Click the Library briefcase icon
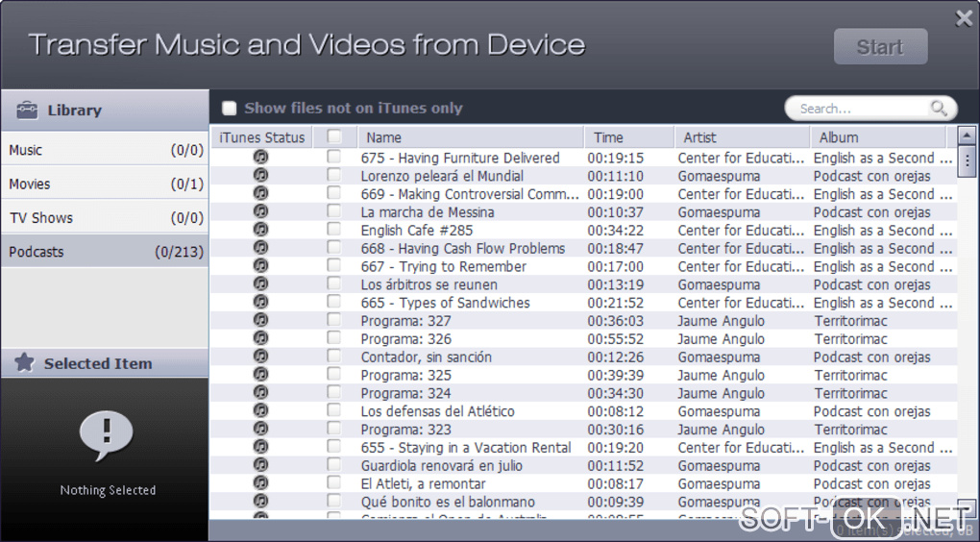This screenshot has height=542, width=980. tap(27, 110)
